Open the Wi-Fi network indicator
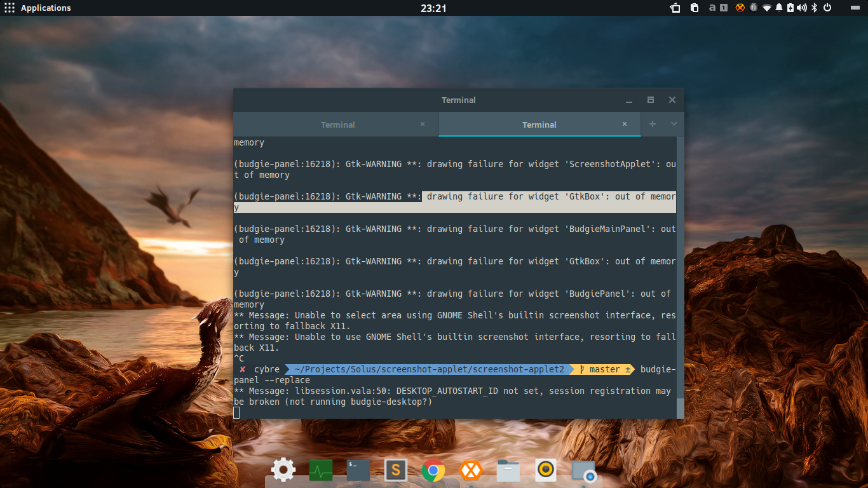This screenshot has height=488, width=868. click(x=767, y=8)
